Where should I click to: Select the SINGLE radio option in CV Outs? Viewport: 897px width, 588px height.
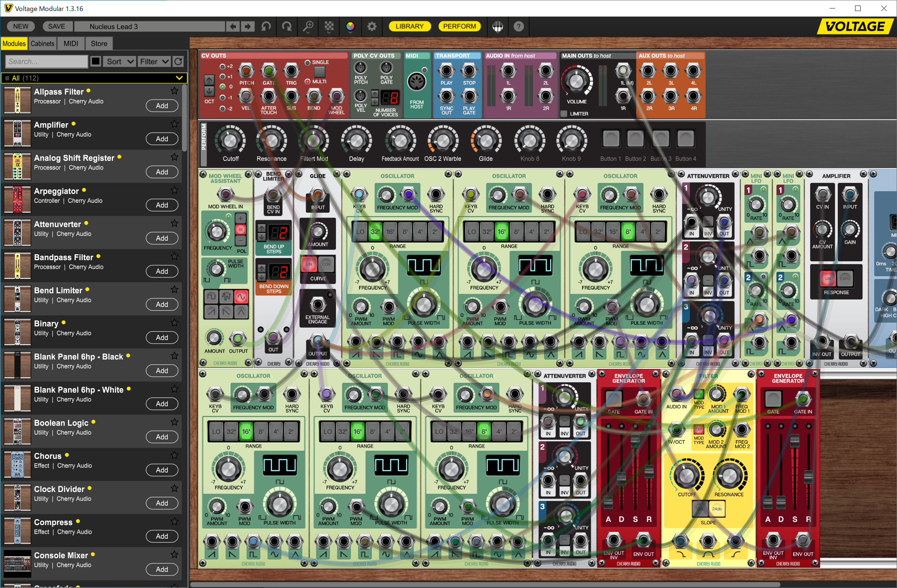308,63
